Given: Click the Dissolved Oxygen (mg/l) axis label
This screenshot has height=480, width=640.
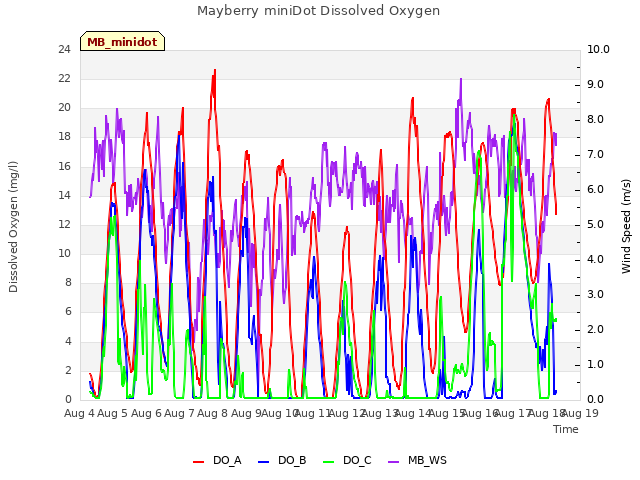Looking at the screenshot, I should 13,227.
